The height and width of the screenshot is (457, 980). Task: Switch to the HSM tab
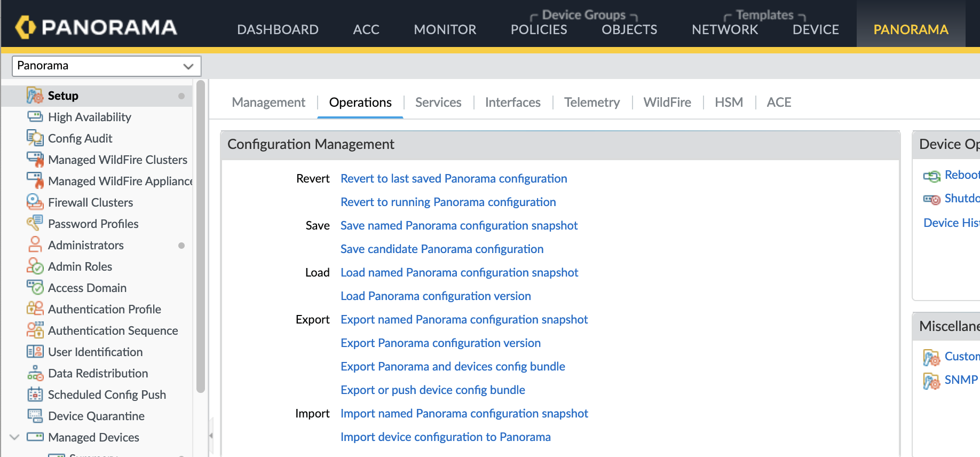[x=729, y=102]
